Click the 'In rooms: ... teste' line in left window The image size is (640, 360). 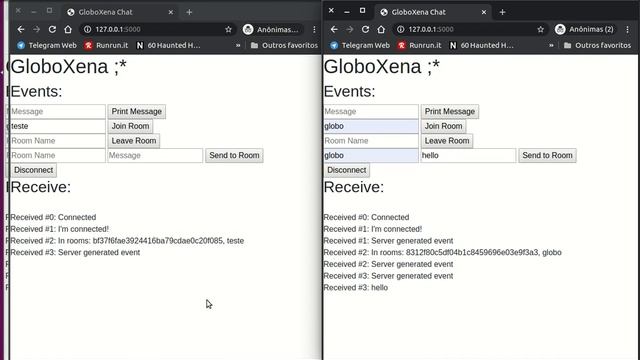click(127, 241)
